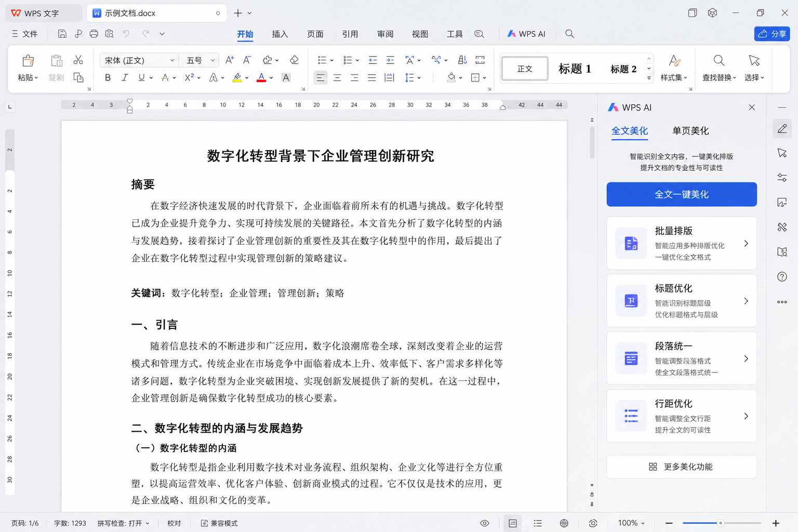Click the 更多美化功能 button
Image resolution: width=798 pixels, height=532 pixels.
682,467
